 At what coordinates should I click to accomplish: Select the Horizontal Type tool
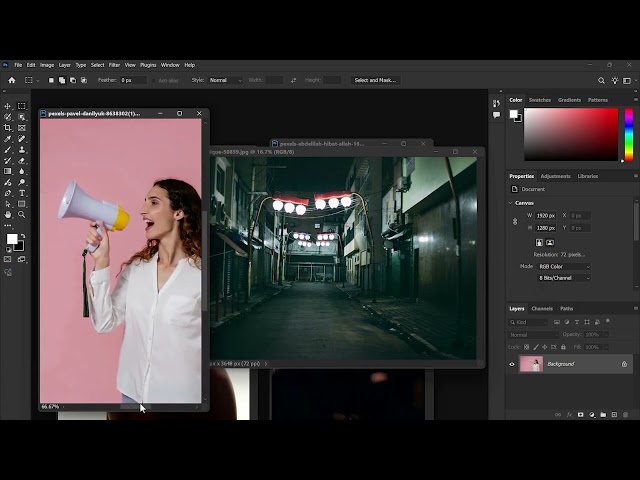pyautogui.click(x=22, y=193)
